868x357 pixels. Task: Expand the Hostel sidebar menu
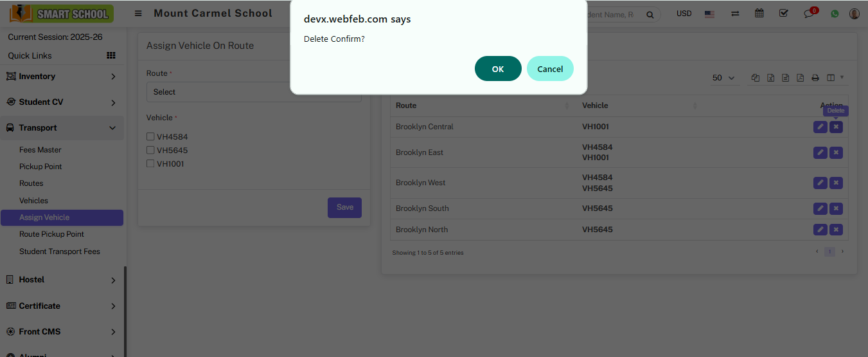(62, 280)
